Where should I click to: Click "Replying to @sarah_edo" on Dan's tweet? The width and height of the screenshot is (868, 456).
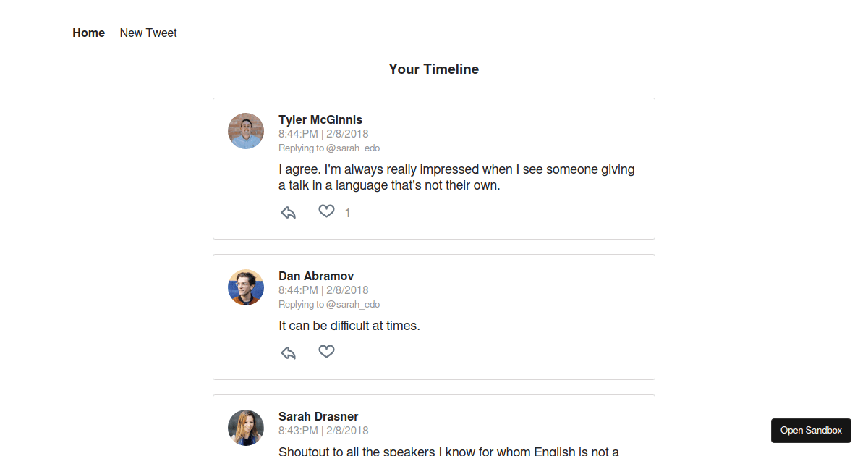point(329,305)
